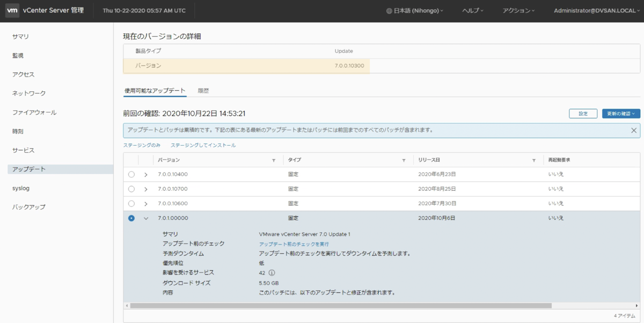The width and height of the screenshot is (644, 323).
Task: Click the バージョン column header
Action: pyautogui.click(x=169, y=160)
